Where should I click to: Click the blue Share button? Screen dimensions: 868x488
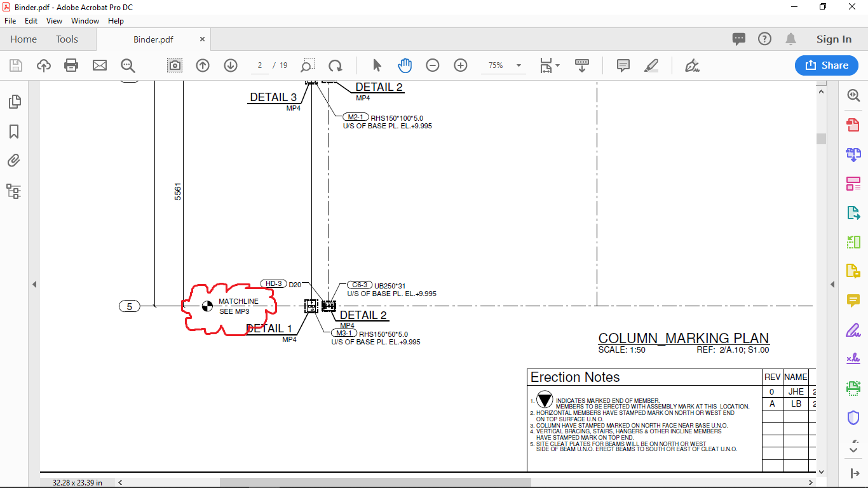tap(826, 65)
